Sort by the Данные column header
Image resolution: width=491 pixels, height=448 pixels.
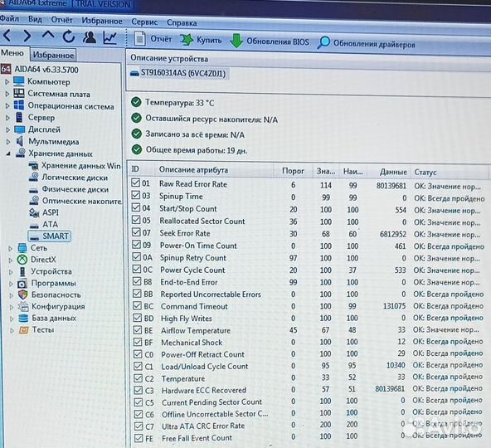[393, 172]
